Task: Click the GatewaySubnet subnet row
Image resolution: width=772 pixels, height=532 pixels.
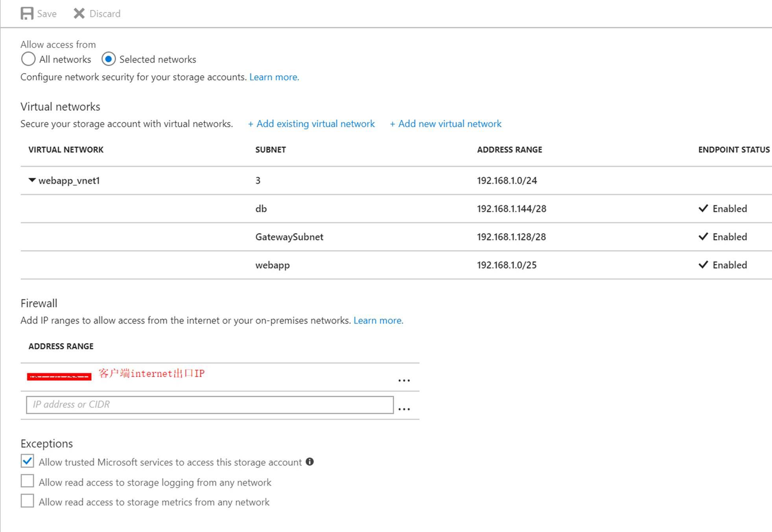Action: point(289,237)
